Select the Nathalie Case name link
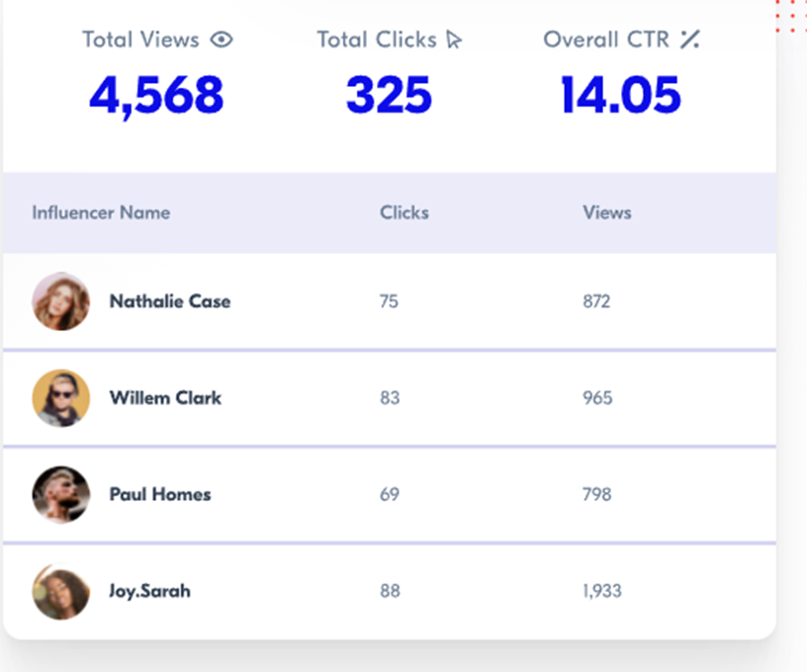807x672 pixels. tap(170, 301)
